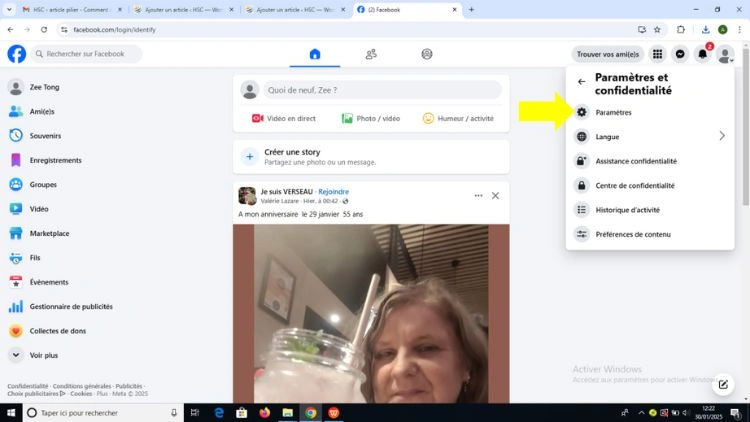This screenshot has width=750, height=422.
Task: Click the new message compose icon
Action: point(723,384)
